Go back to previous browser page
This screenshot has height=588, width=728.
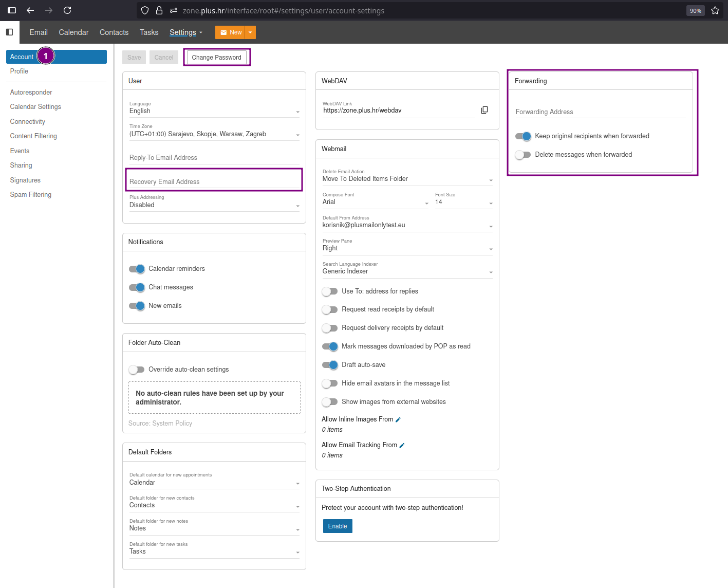(x=30, y=10)
